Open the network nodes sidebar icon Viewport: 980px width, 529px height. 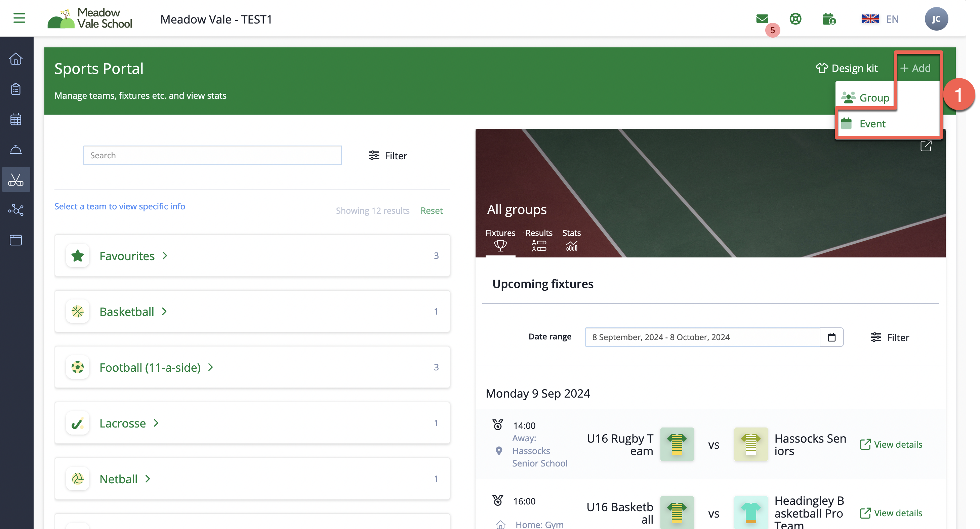coord(15,210)
